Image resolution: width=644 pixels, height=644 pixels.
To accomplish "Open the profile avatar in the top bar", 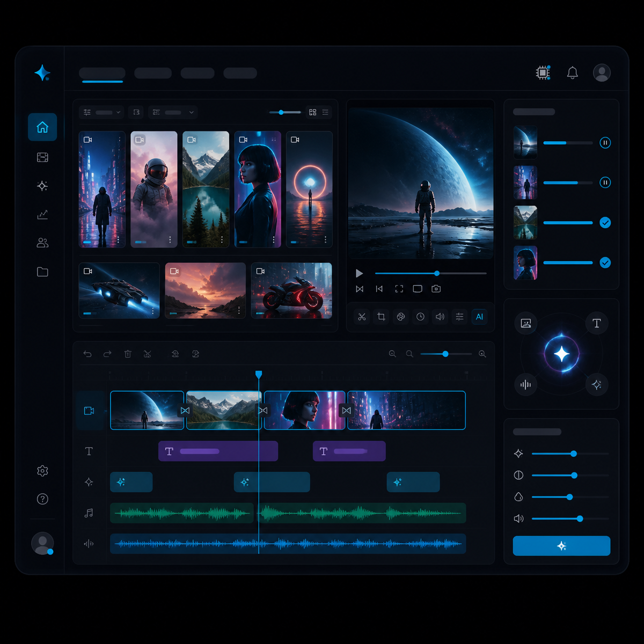I will [x=602, y=72].
